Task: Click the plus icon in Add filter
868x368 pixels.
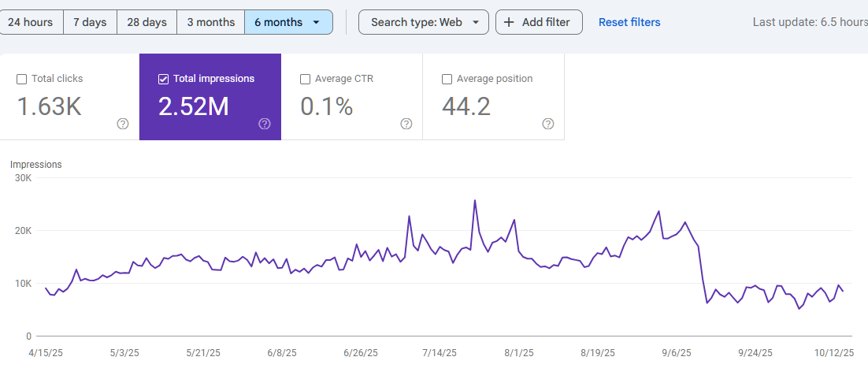Action: (510, 22)
